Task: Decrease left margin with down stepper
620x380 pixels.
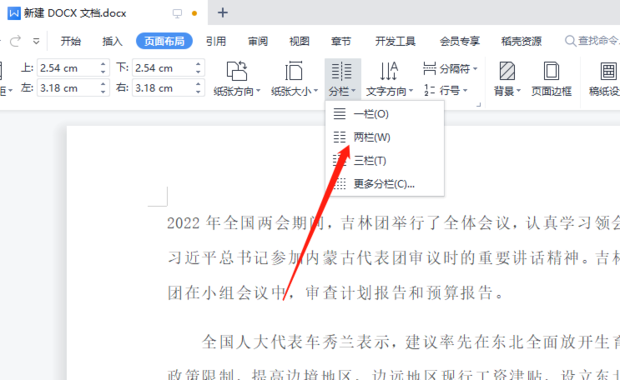Action: click(103, 92)
